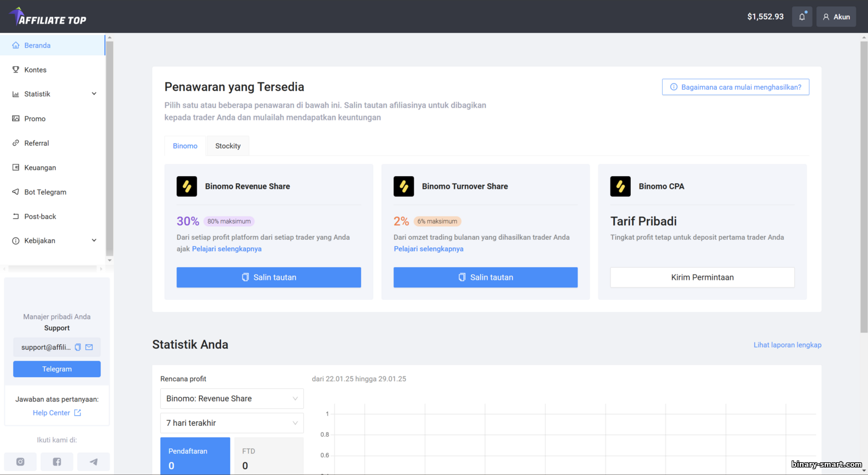Select the FTD statistic tile
Viewport: 868px width, 475px height.
click(269, 456)
